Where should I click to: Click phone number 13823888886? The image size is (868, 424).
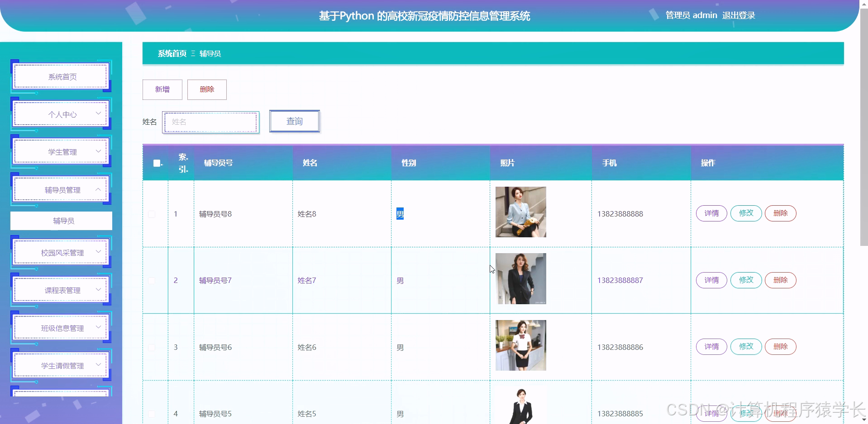coord(620,347)
